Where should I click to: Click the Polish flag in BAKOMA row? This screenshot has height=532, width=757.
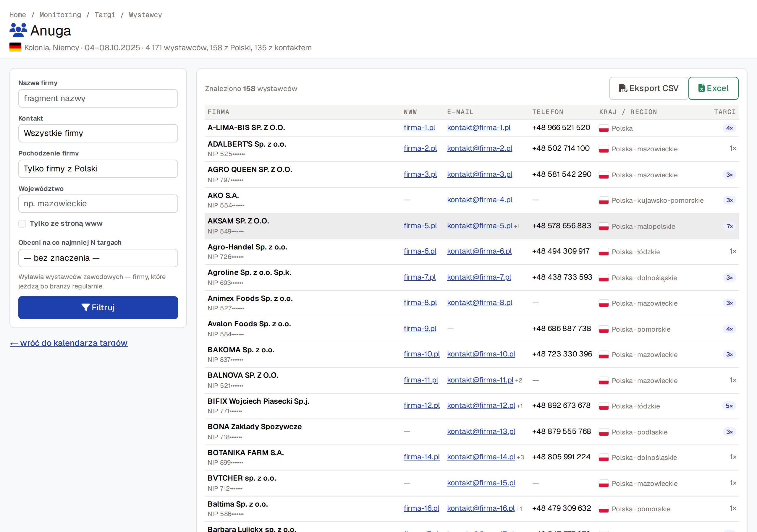[604, 355]
